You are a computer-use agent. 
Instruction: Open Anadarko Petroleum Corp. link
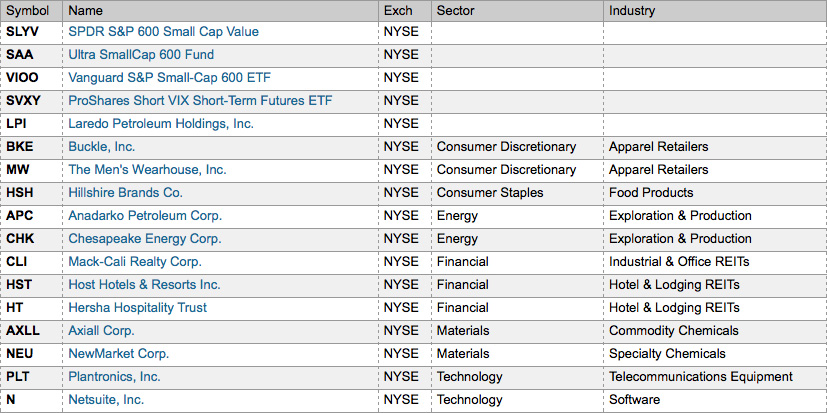tap(145, 216)
